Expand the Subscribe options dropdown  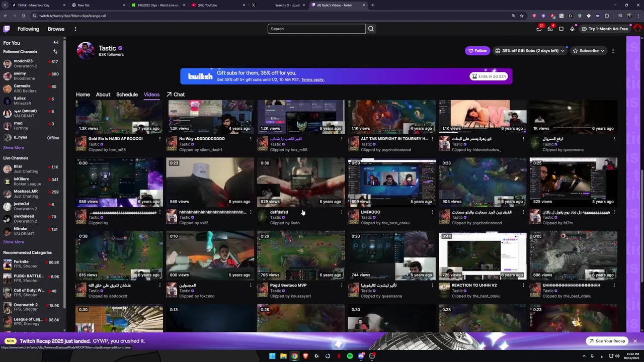(x=603, y=51)
